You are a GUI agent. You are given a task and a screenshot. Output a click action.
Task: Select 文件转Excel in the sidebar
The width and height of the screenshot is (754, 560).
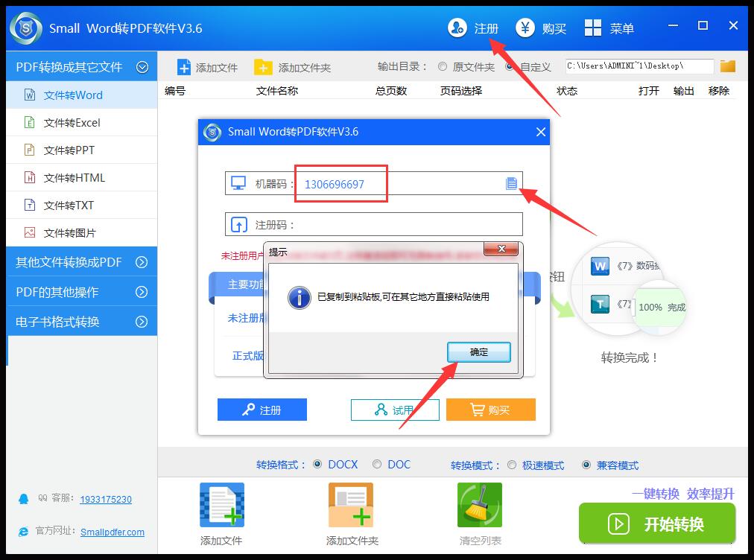tap(72, 123)
